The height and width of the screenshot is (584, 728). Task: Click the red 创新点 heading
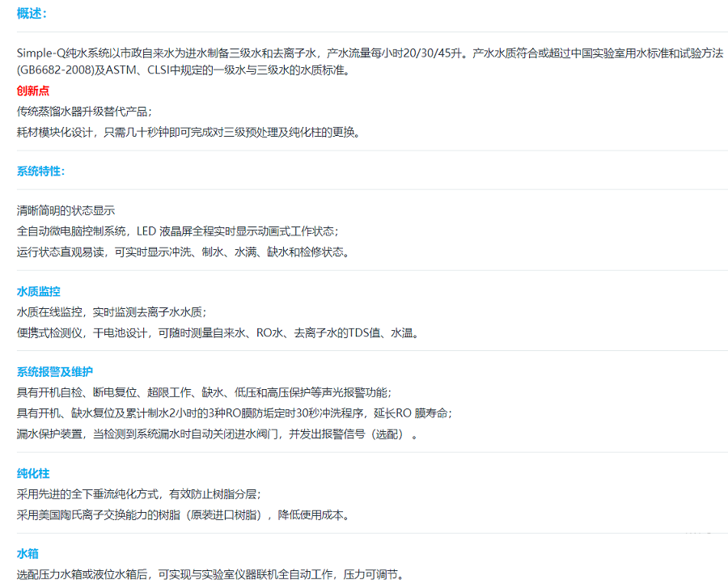click(33, 90)
